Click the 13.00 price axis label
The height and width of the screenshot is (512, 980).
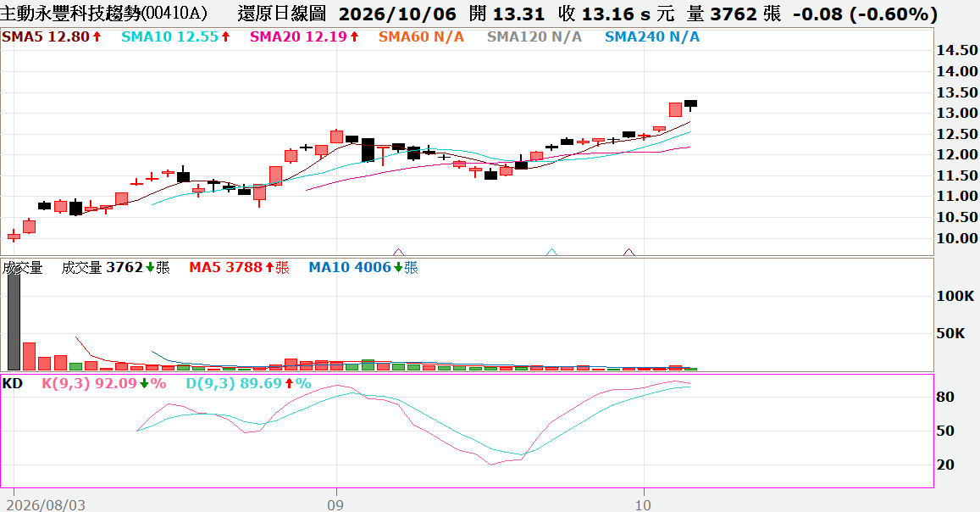[957, 113]
